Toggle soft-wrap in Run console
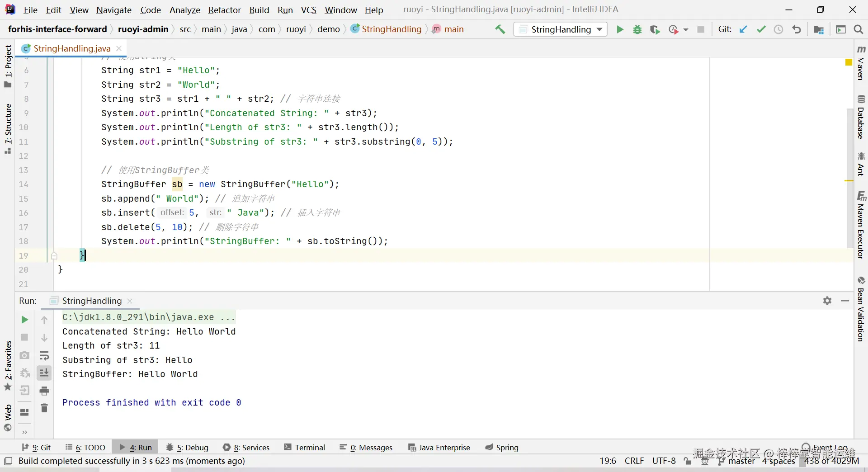The height and width of the screenshot is (472, 868). tap(44, 355)
